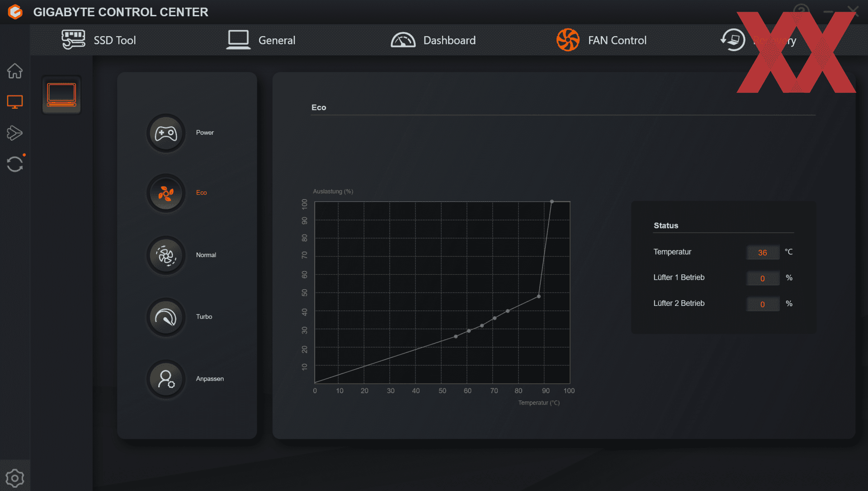868x491 pixels.
Task: Switch to the General tab
Action: point(261,40)
